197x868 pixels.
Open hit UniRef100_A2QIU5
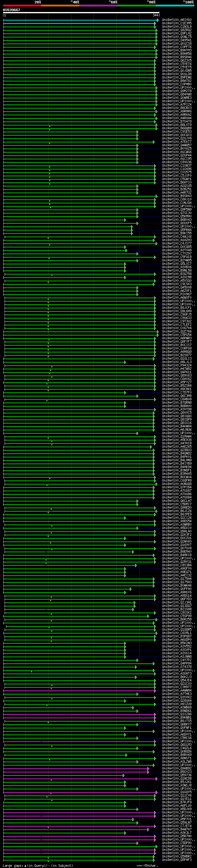pyautogui.click(x=177, y=186)
